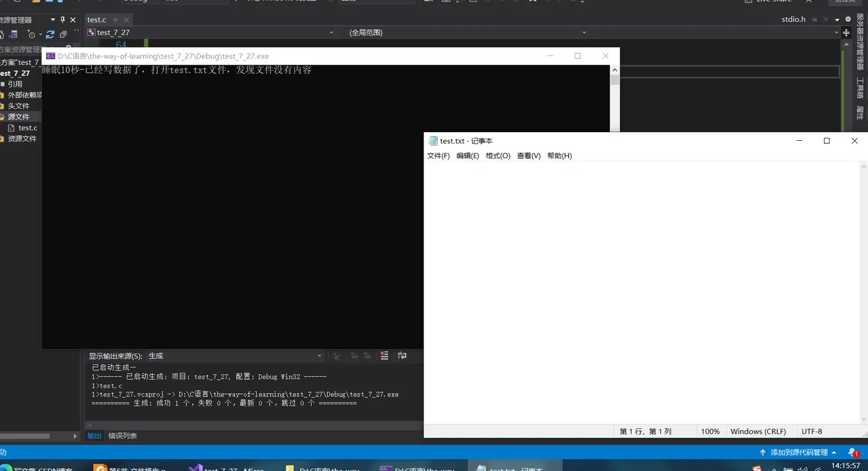This screenshot has height=471, width=868.
Task: Open the 显示输出来源 dropdown set to 生成
Action: pos(235,356)
